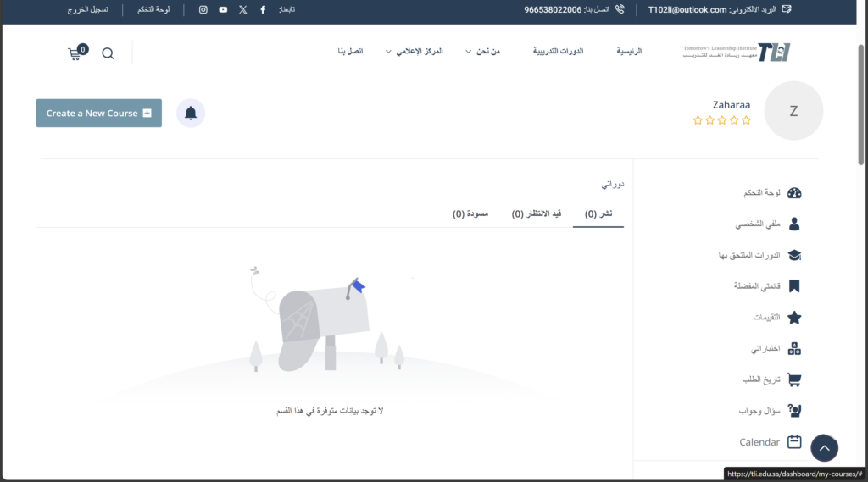Expand the المركز الإعلامي dropdown menu
This screenshot has width=868, height=482.
click(x=414, y=52)
